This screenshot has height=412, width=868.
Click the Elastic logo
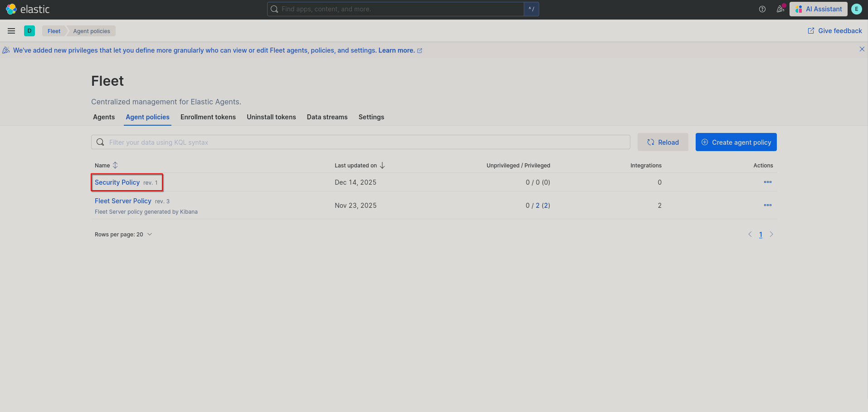point(28,9)
